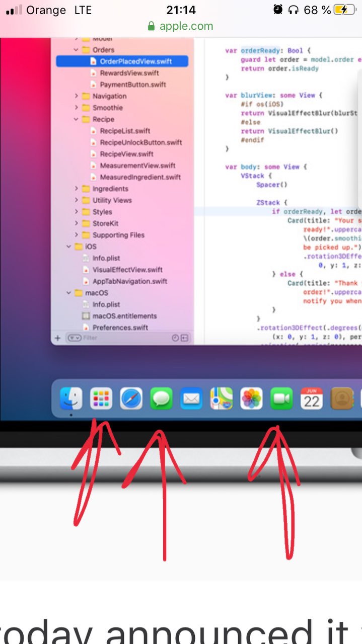Open RecipeUnlockButton.swift
This screenshot has height=644, width=362.
[141, 142]
